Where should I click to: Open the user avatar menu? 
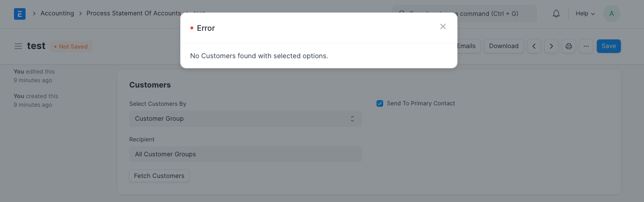[x=612, y=13]
